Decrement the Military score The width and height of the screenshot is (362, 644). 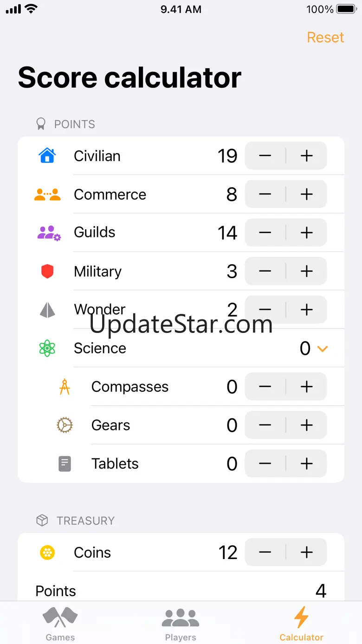point(265,271)
